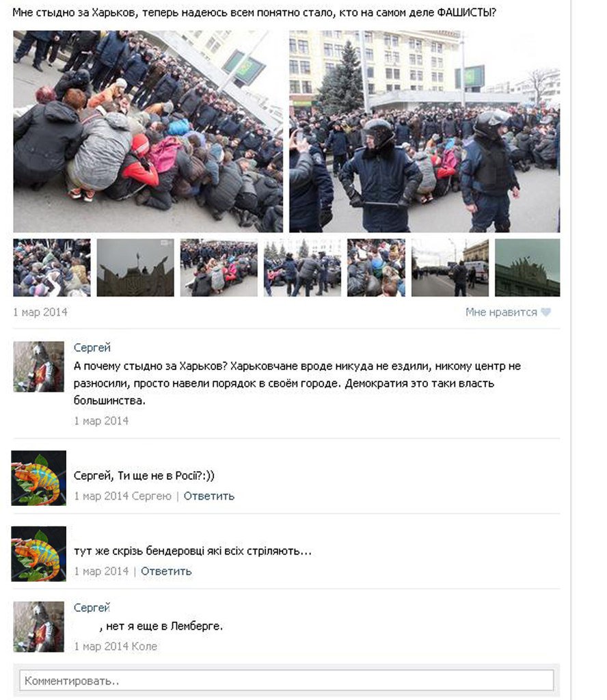Click chameleon avatar beside бендеровці comment
The height and width of the screenshot is (700, 607).
point(39,554)
